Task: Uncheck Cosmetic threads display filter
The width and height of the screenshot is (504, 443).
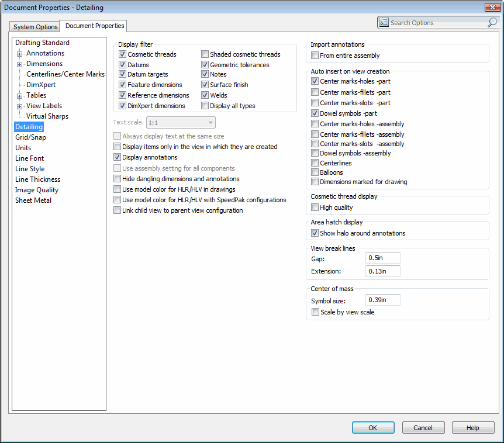Action: click(122, 54)
